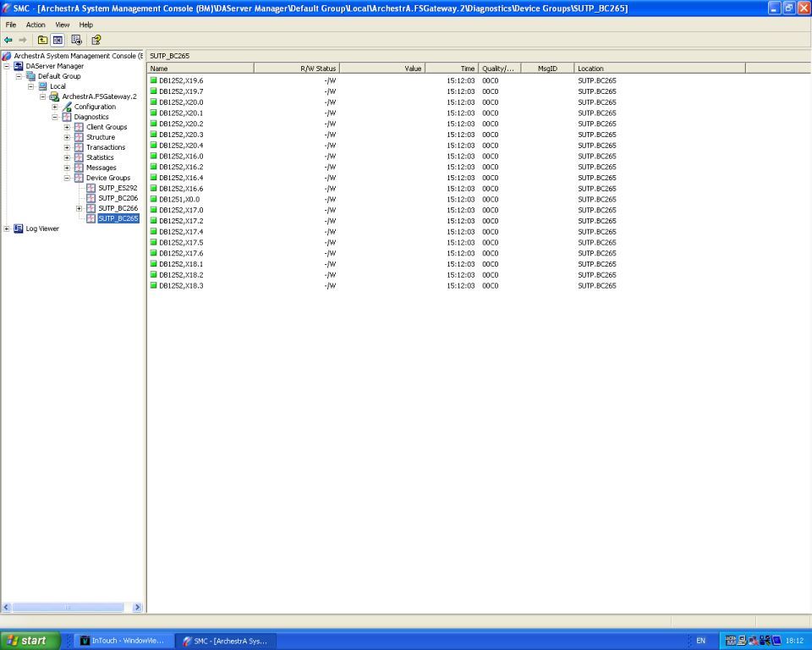Expand the SUTP_BC266 device group
812x650 pixels.
(80, 208)
